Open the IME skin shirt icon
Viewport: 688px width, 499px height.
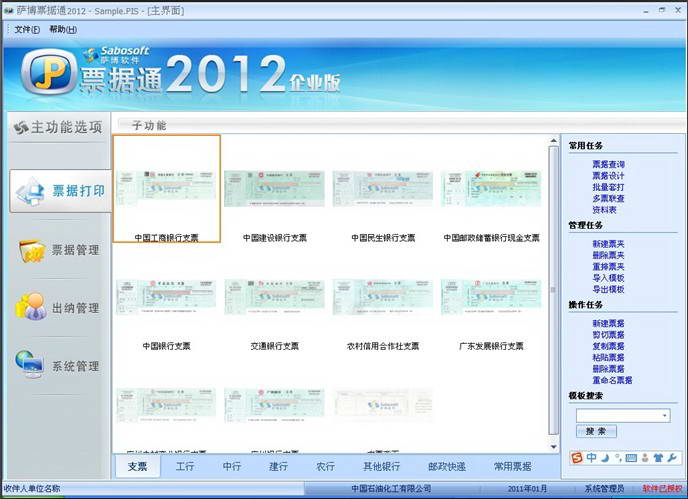(x=658, y=458)
